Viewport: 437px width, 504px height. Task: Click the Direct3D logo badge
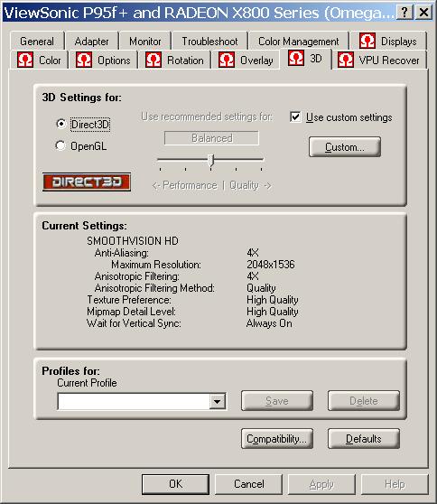click(x=87, y=182)
